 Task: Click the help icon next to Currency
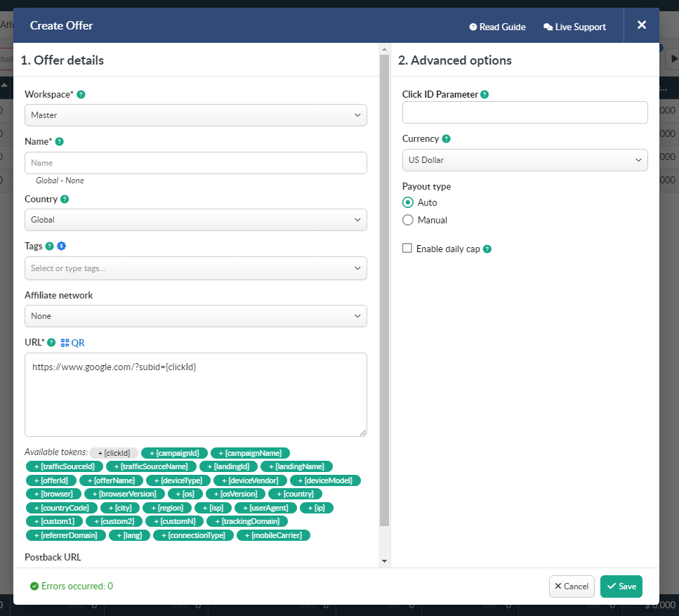pos(447,139)
